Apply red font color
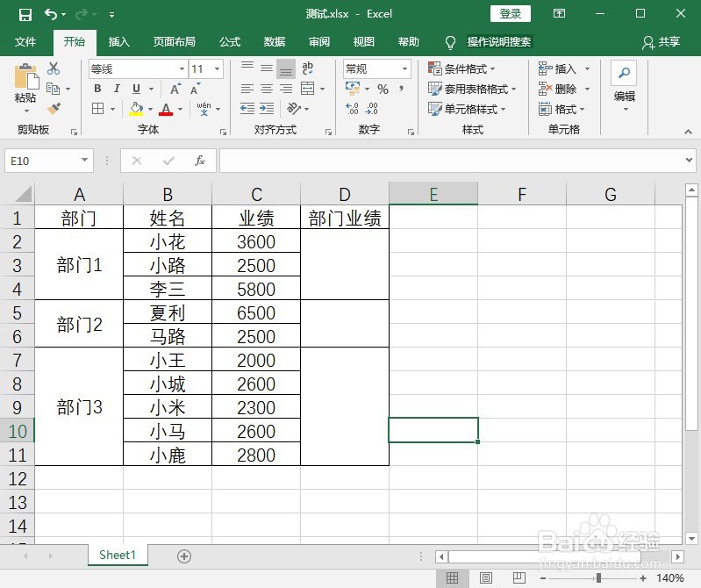 pos(166,109)
